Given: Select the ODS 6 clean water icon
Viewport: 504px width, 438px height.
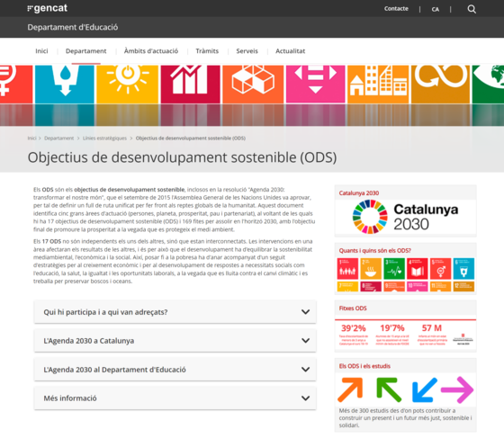Looking at the screenshot, I should point(463,268).
